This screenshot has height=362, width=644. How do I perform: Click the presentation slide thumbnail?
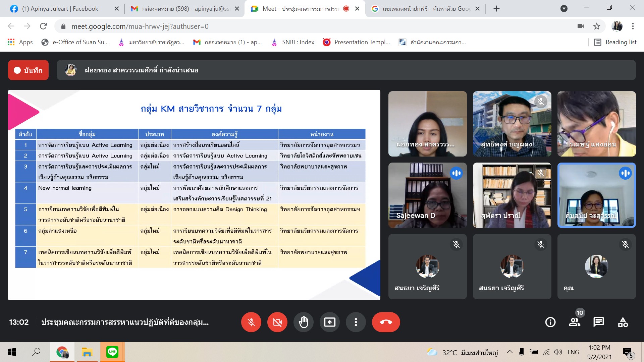click(x=194, y=195)
